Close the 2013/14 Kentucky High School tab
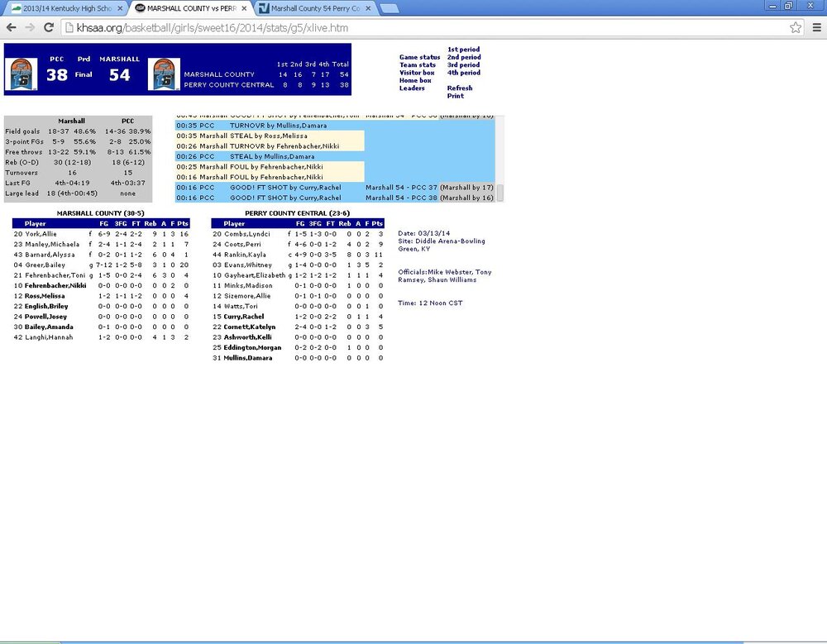The height and width of the screenshot is (644, 827). click(x=120, y=8)
